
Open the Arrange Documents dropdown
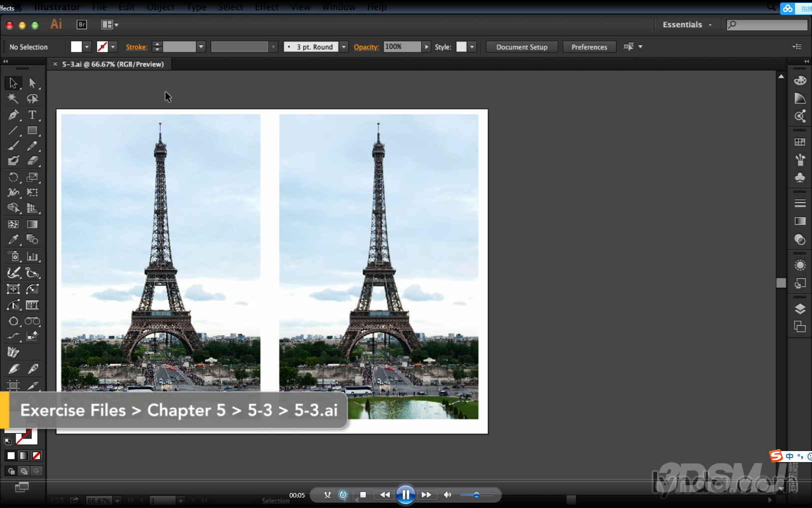[110, 24]
